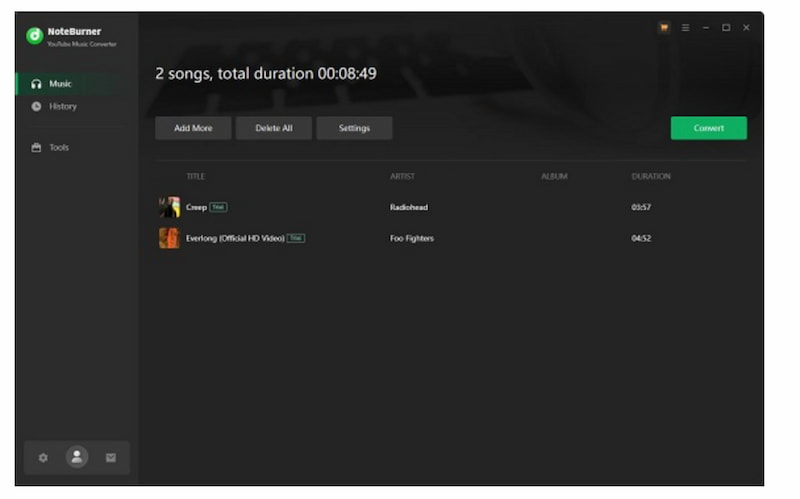Image resolution: width=800 pixels, height=499 pixels.
Task: Click the Add More button
Action: click(x=193, y=128)
